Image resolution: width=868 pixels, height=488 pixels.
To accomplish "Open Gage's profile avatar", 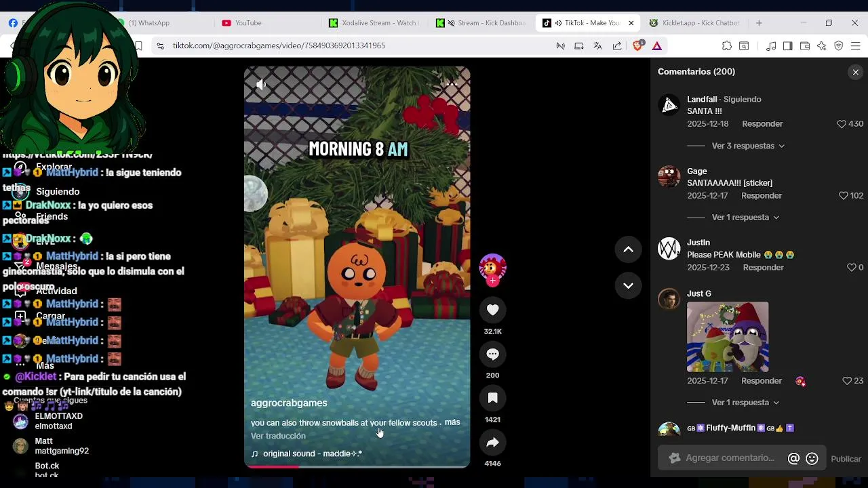I will tap(669, 176).
